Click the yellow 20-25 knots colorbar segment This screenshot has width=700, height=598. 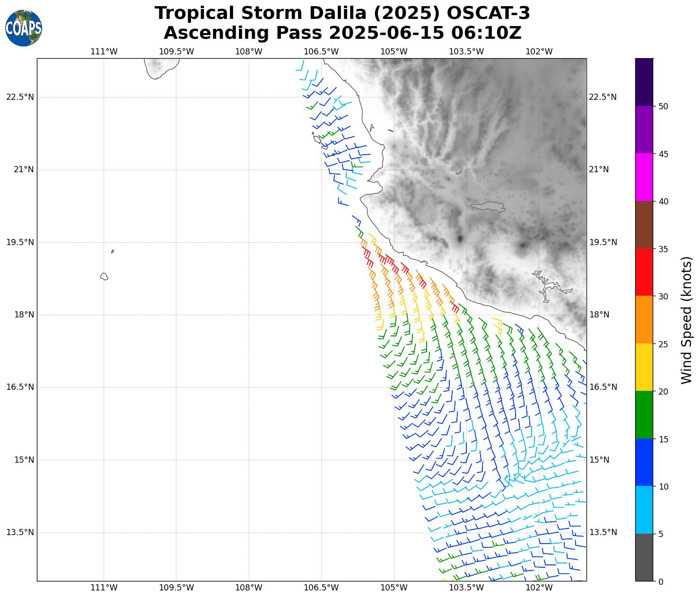tap(644, 368)
